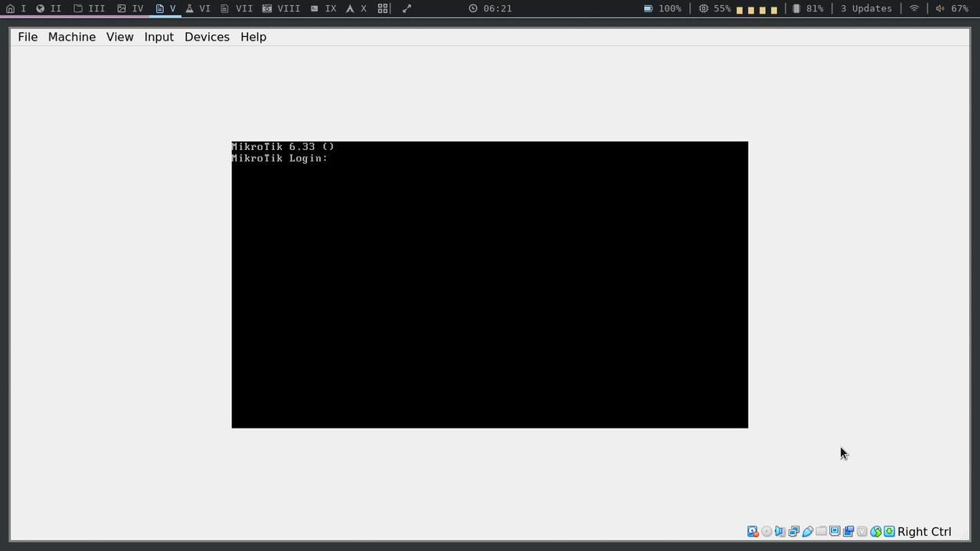The height and width of the screenshot is (551, 980).
Task: Click the 3 Updates indicator
Action: coord(866,8)
